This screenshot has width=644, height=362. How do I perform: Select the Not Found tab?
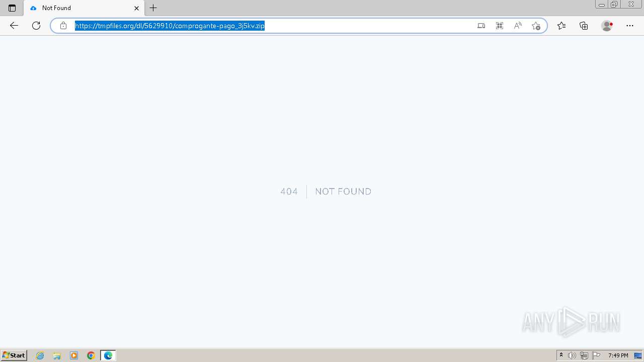pos(84,8)
